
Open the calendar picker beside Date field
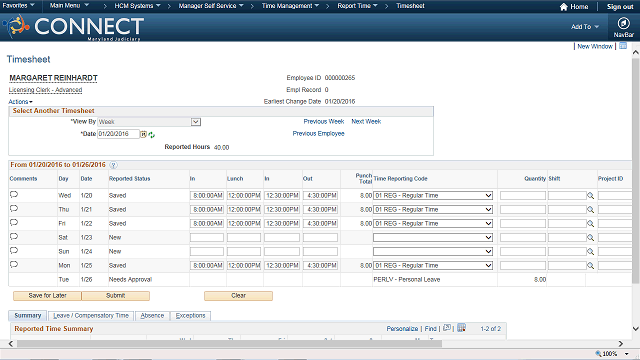pyautogui.click(x=144, y=134)
